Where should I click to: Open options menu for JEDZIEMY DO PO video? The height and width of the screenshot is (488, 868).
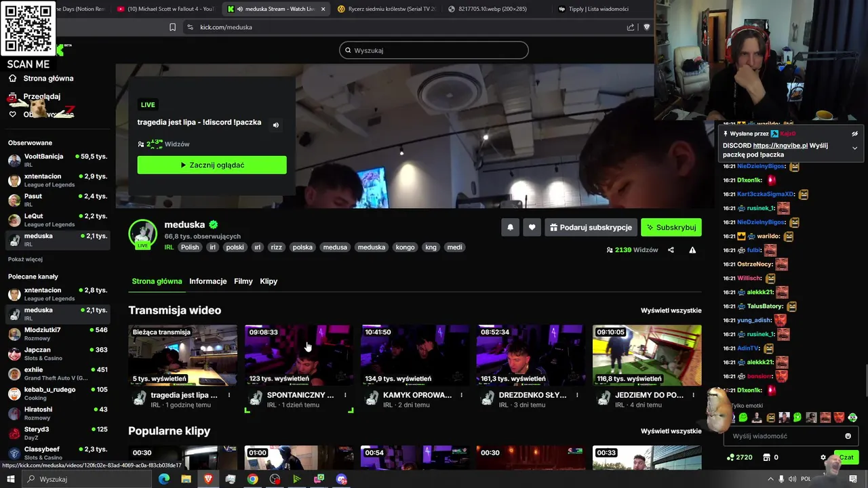coord(693,395)
